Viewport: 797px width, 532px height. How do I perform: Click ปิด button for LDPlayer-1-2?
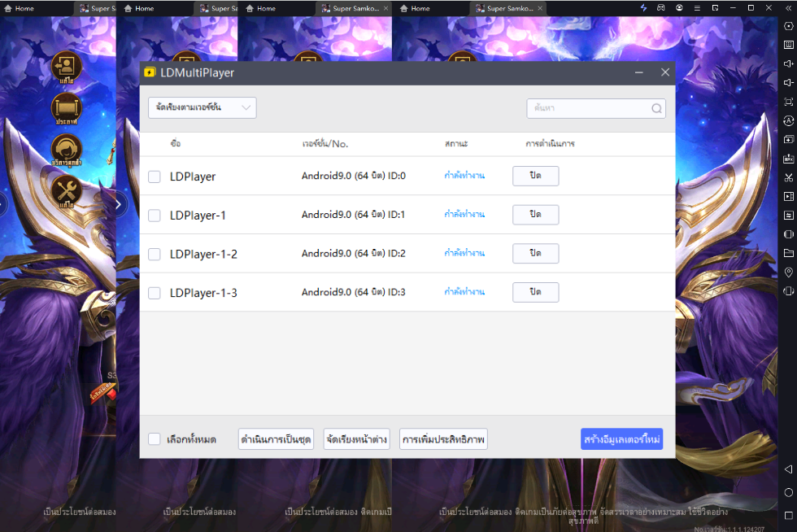click(536, 253)
